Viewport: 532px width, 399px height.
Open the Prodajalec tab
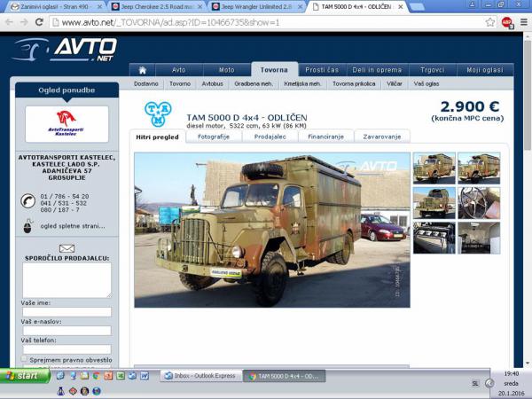click(270, 137)
